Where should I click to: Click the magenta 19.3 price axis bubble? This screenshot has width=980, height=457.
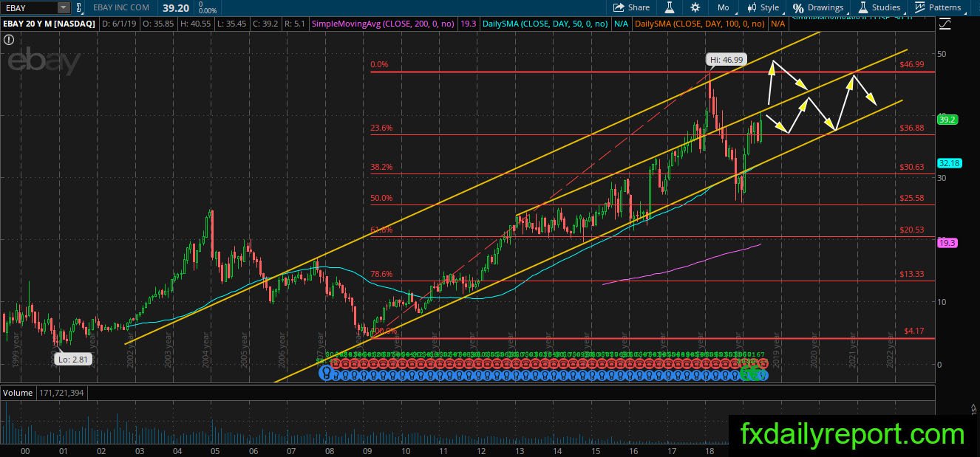[x=947, y=242]
